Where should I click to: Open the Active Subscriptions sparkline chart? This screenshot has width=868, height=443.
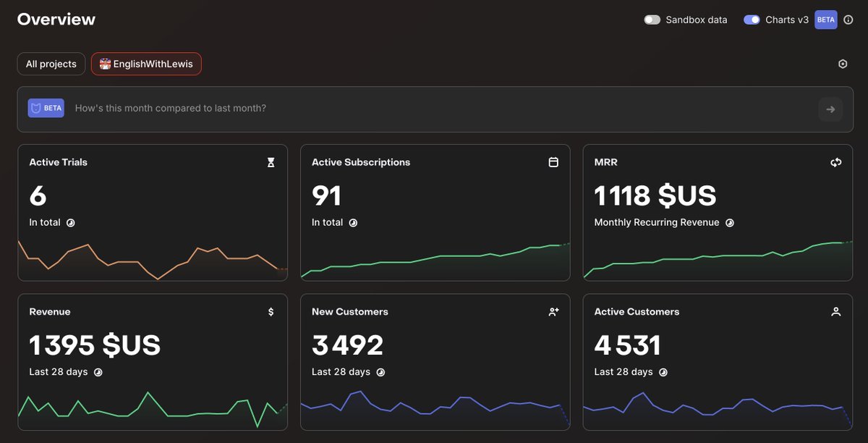pyautogui.click(x=435, y=261)
